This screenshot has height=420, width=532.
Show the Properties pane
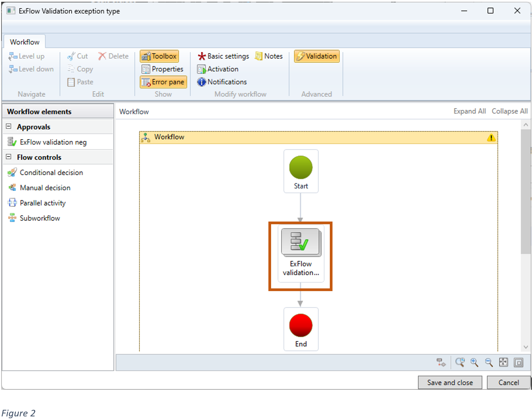click(x=162, y=69)
